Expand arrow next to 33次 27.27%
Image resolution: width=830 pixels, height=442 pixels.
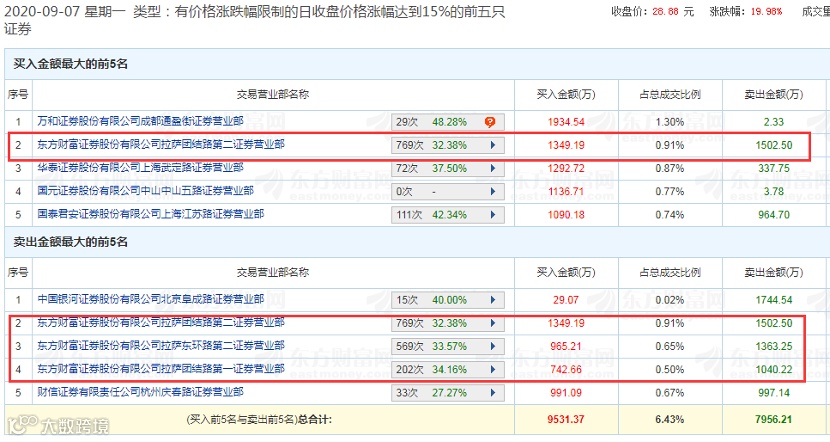click(x=493, y=393)
